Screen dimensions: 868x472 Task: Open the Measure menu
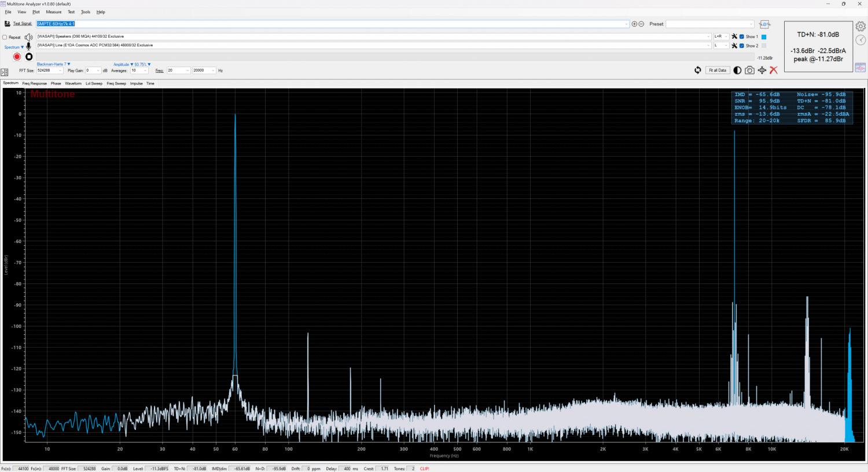pos(54,12)
